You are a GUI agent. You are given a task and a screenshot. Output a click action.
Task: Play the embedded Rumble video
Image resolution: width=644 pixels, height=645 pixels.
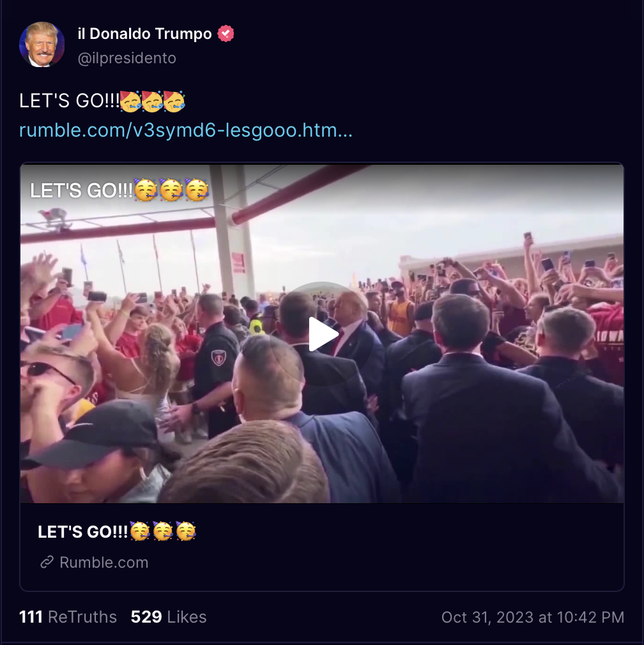click(322, 334)
